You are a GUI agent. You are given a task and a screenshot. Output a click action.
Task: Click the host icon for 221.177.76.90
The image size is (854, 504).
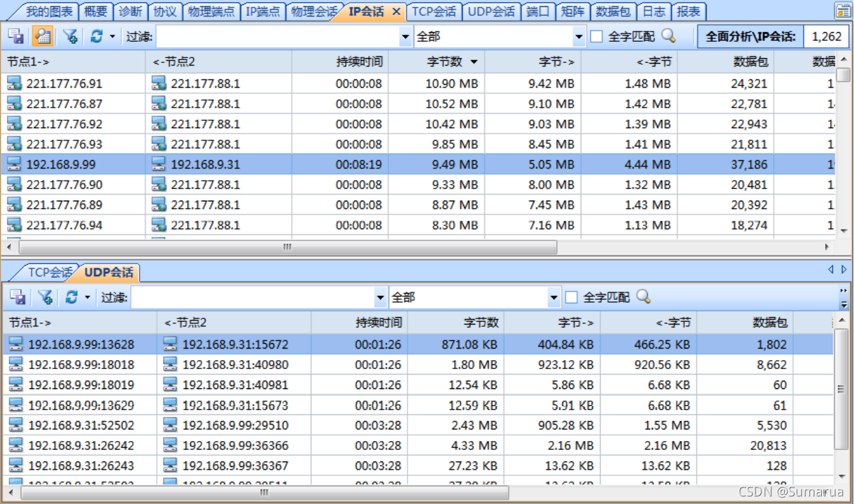tap(14, 184)
